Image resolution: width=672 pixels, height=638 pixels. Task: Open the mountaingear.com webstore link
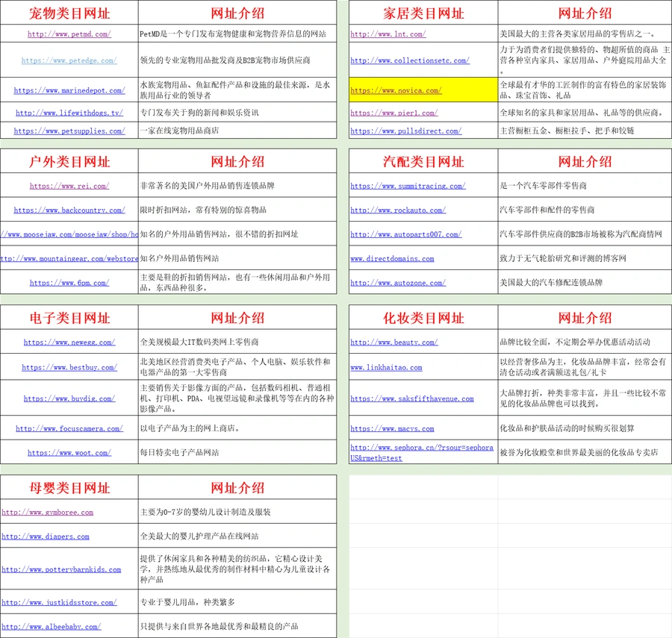(69, 259)
